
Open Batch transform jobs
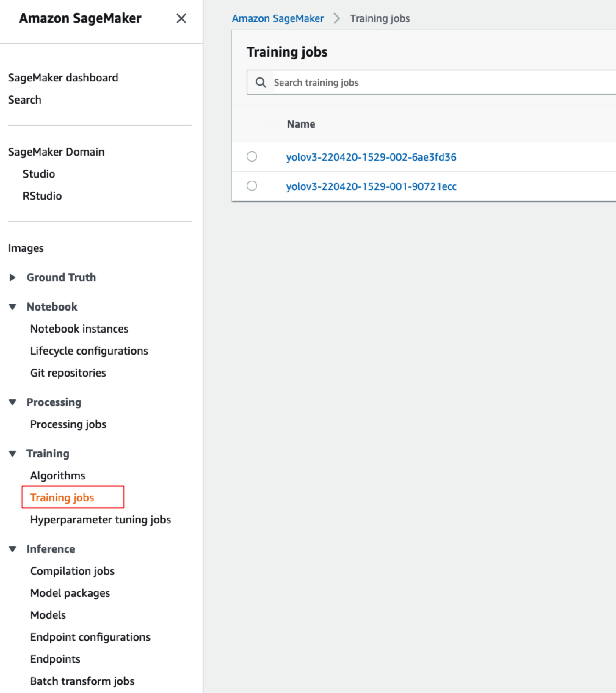[x=82, y=681]
